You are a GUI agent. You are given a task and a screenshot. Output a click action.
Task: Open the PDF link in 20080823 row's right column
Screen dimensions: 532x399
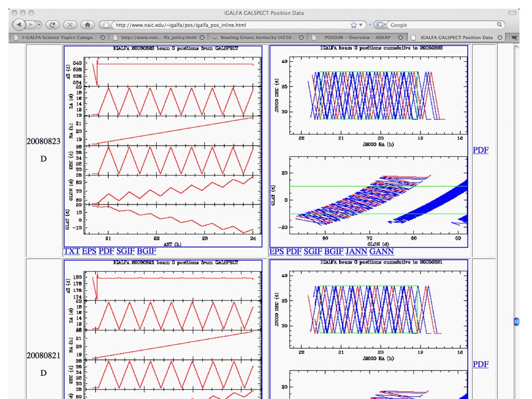tap(481, 150)
